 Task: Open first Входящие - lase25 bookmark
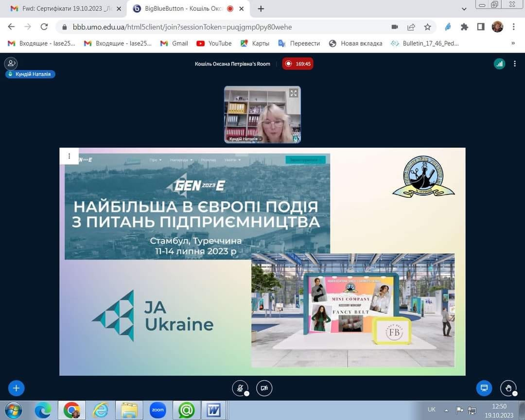(41, 43)
